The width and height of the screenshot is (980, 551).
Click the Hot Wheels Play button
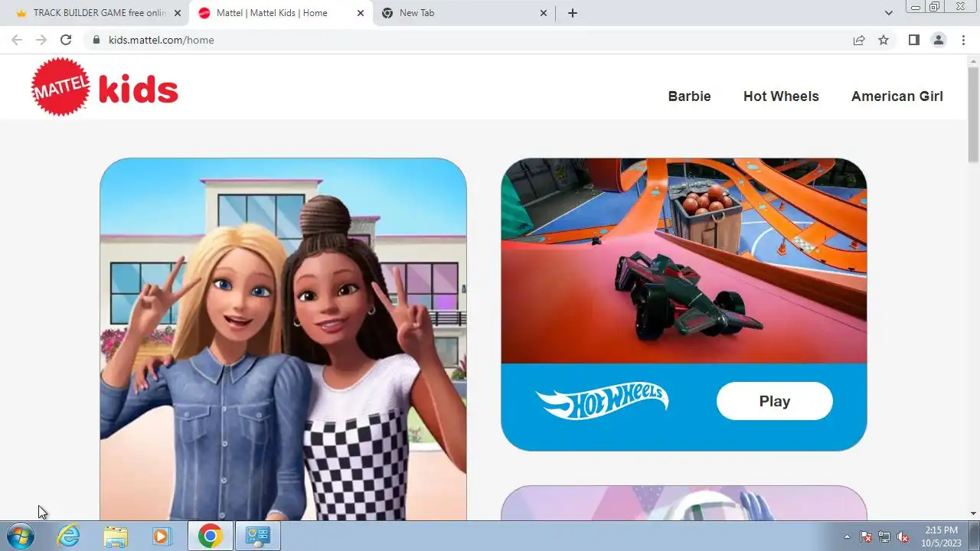774,401
